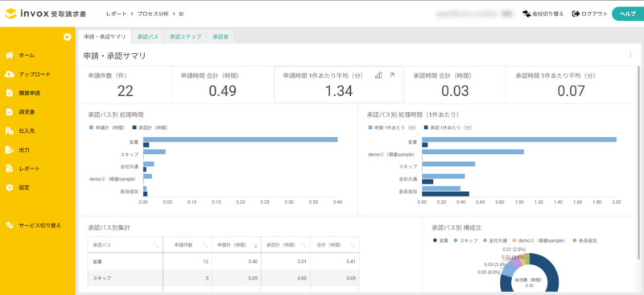Click the Home icon in the sidebar

pos(10,55)
